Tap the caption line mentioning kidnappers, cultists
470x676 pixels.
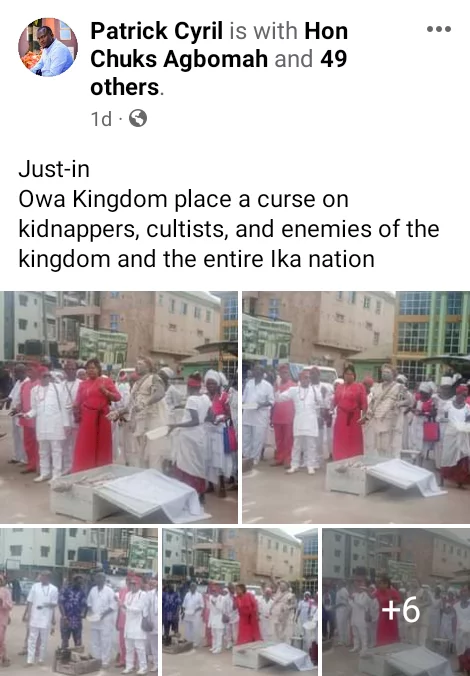[x=229, y=229]
